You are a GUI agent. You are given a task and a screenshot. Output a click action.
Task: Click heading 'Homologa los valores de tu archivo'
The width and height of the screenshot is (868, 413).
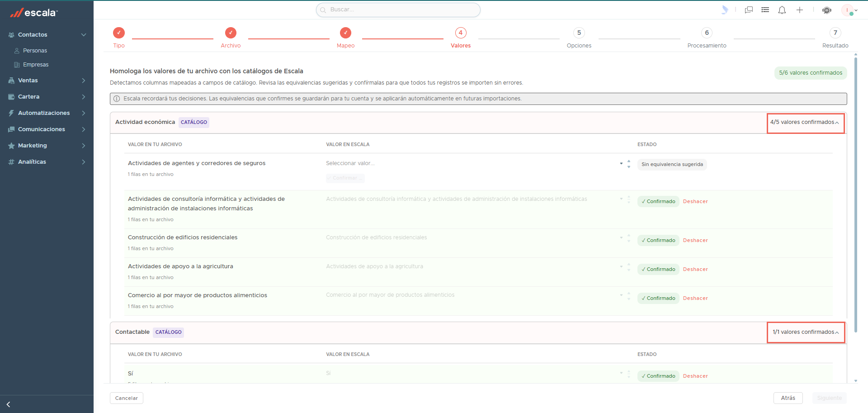coord(207,71)
